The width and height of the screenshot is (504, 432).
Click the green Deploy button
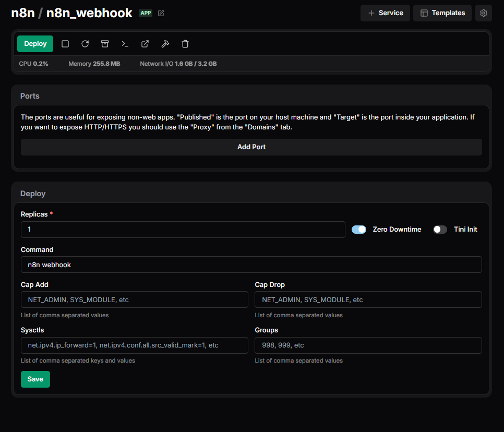coord(35,44)
